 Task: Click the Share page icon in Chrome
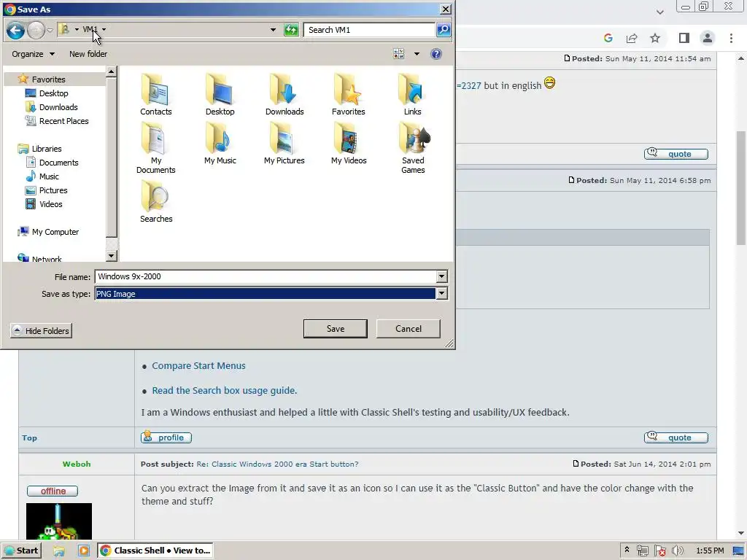pyautogui.click(x=632, y=38)
